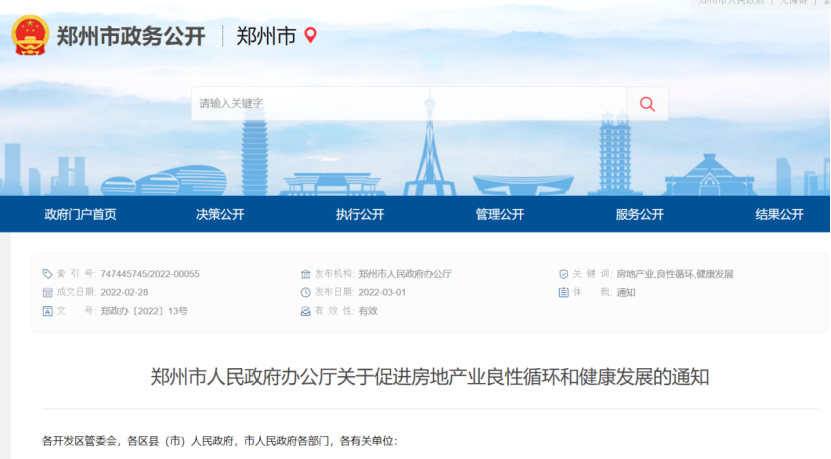Click the clock icon beside 发布日期
This screenshot has height=459, width=831.
(x=306, y=293)
